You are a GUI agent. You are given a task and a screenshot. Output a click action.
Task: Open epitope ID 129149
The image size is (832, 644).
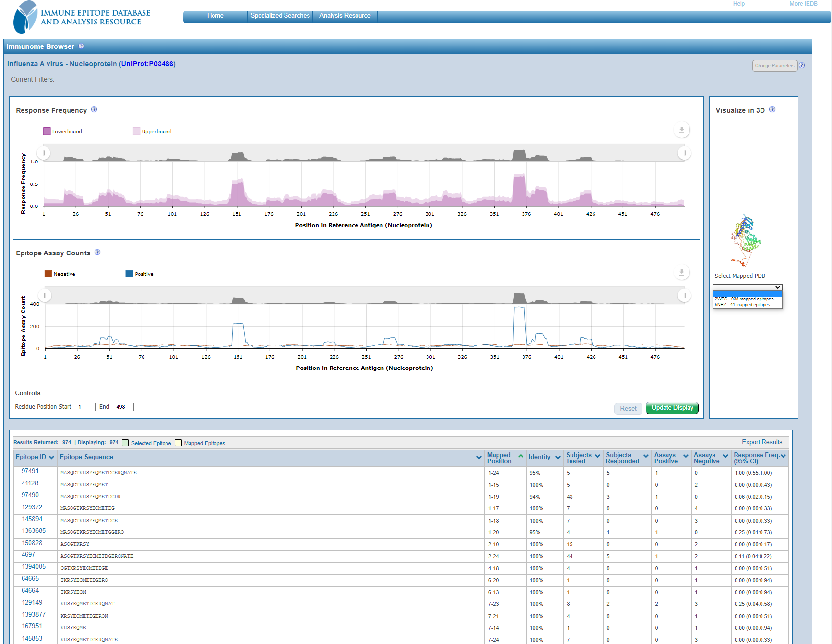(32, 603)
